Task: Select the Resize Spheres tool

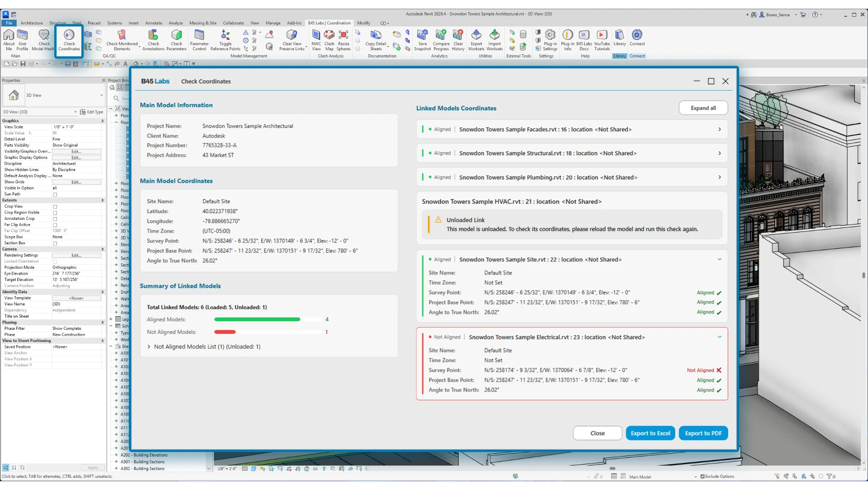Action: (x=344, y=40)
